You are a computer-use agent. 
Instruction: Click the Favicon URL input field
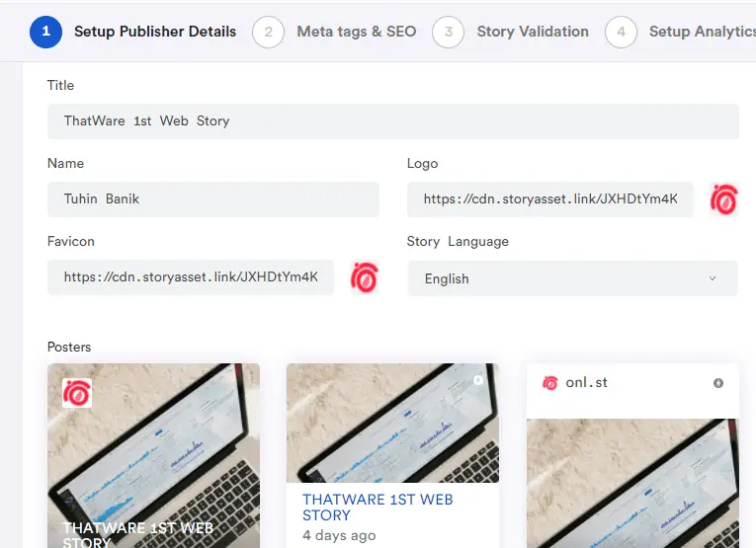(191, 277)
